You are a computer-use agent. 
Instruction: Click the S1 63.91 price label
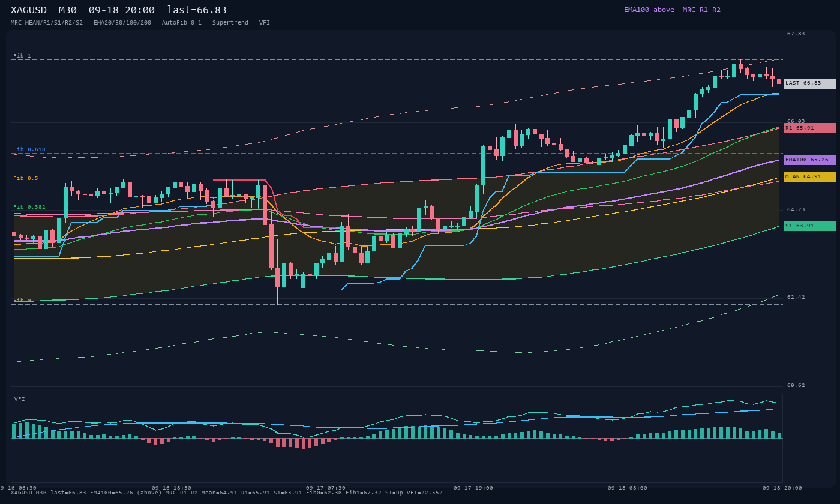point(809,226)
